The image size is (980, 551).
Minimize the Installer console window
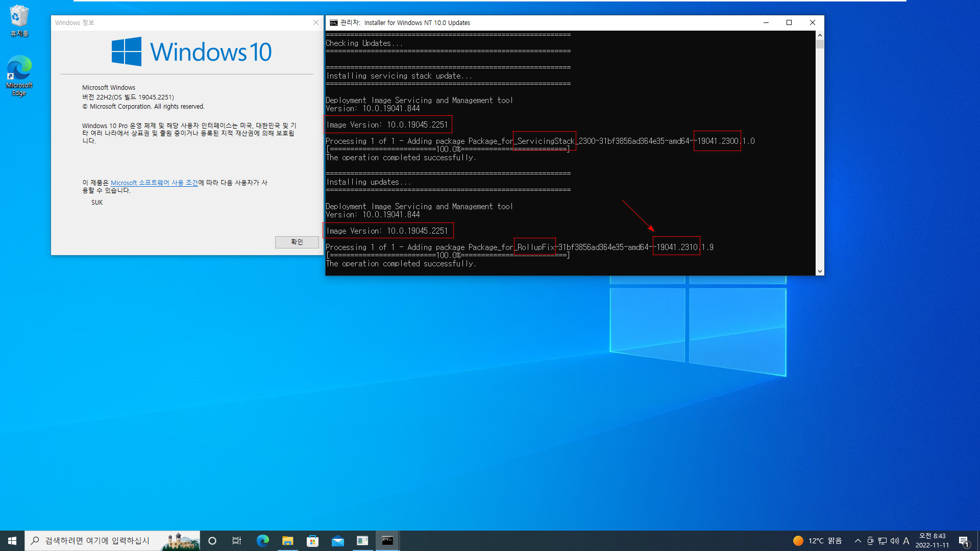coord(766,22)
